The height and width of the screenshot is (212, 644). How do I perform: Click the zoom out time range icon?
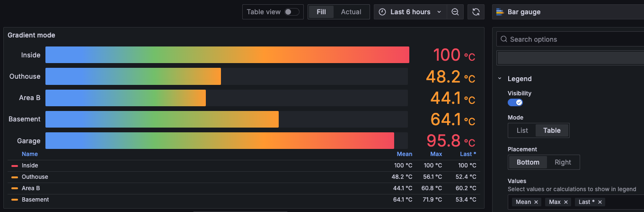pos(455,12)
